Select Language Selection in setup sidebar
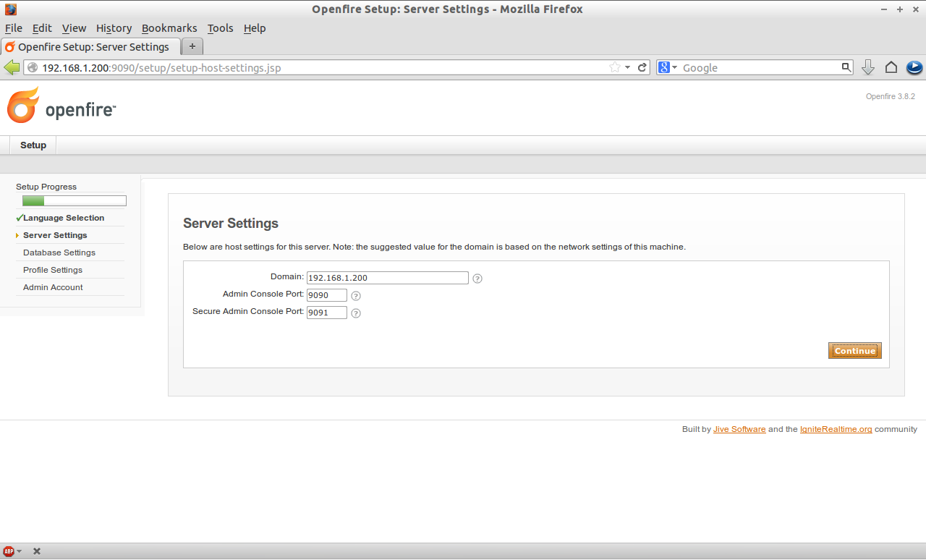The width and height of the screenshot is (926, 560). (64, 218)
